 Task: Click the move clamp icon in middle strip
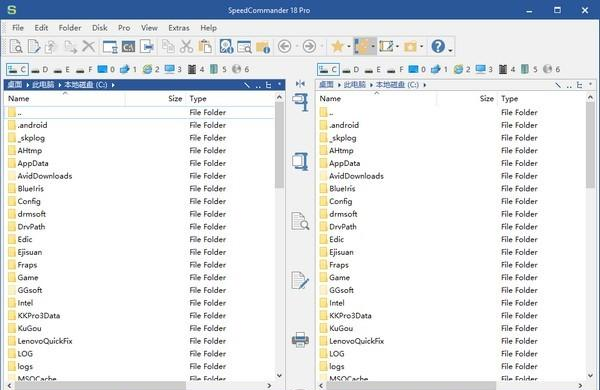(300, 103)
